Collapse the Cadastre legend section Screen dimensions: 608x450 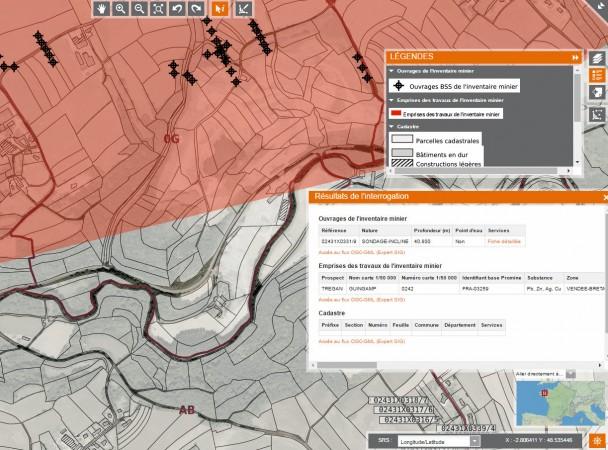[x=392, y=127]
